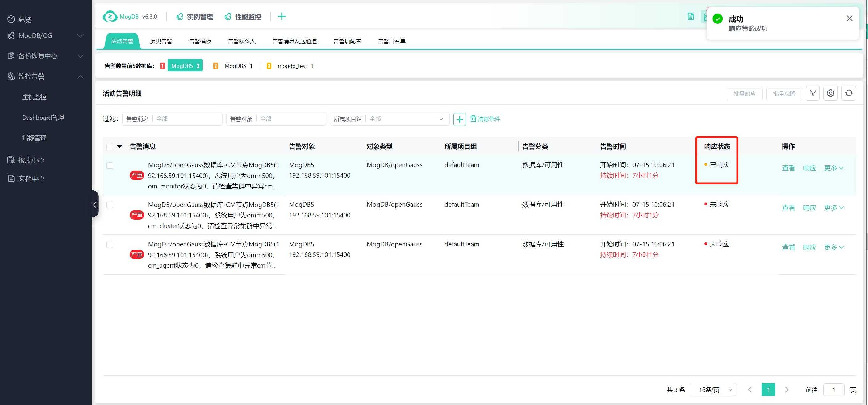This screenshot has width=868, height=405.
Task: Open the document icon in top bar
Action: point(691,16)
